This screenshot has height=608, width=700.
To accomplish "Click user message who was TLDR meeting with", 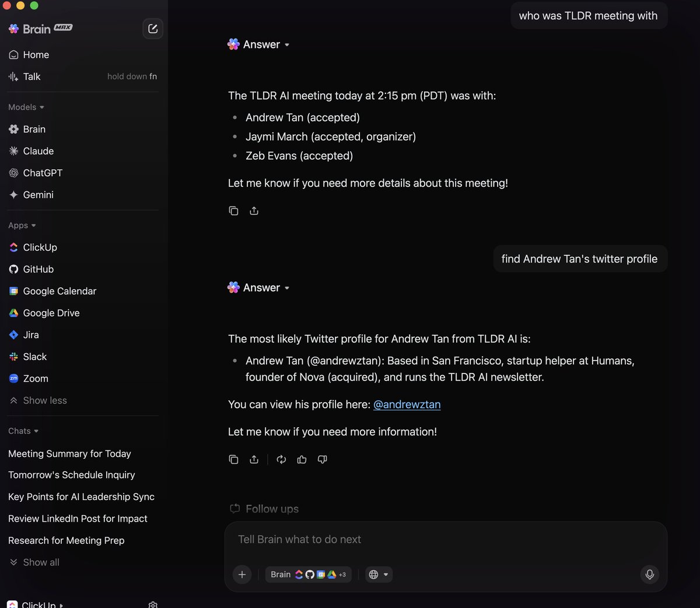I will click(x=588, y=16).
